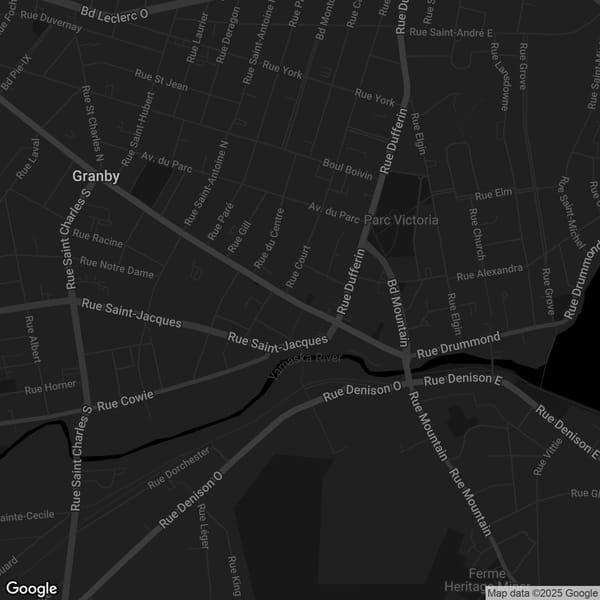
Task: Click the Rue du Centre label
Action: (269, 239)
